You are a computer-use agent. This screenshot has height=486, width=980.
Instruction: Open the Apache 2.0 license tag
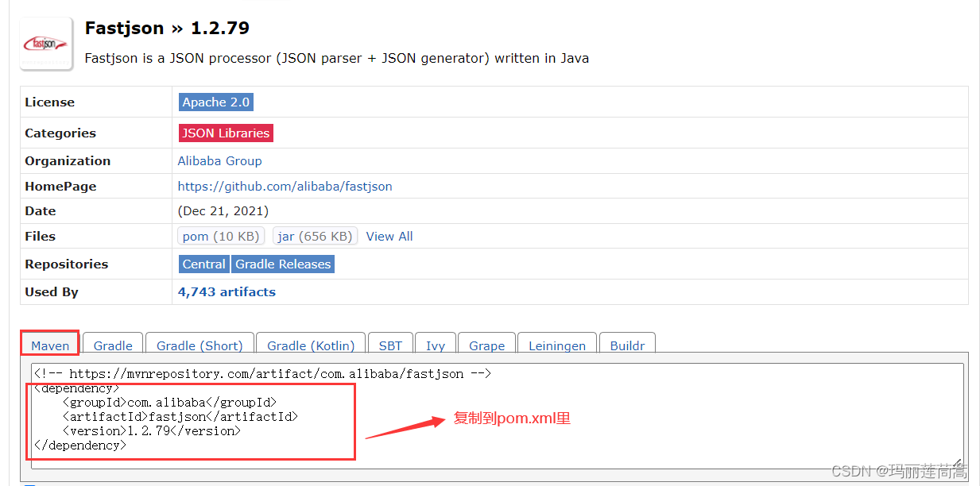[216, 102]
